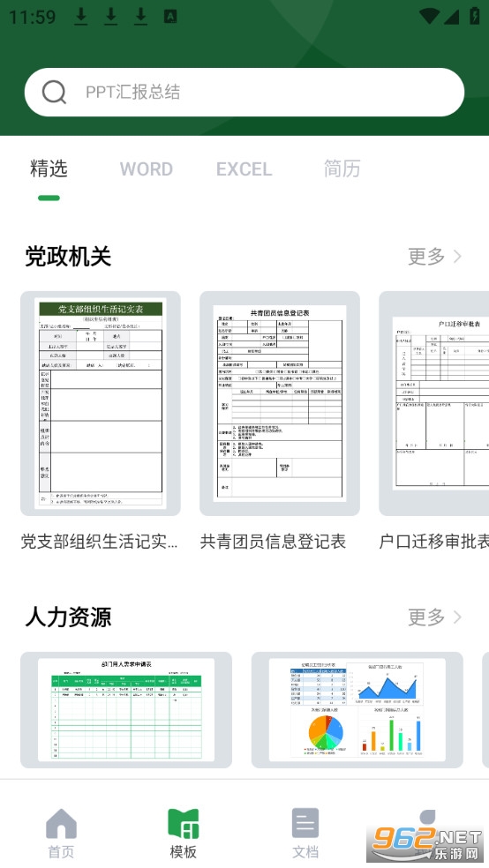489x868 pixels.
Task: Tap the search magnifier icon
Action: tap(54, 92)
